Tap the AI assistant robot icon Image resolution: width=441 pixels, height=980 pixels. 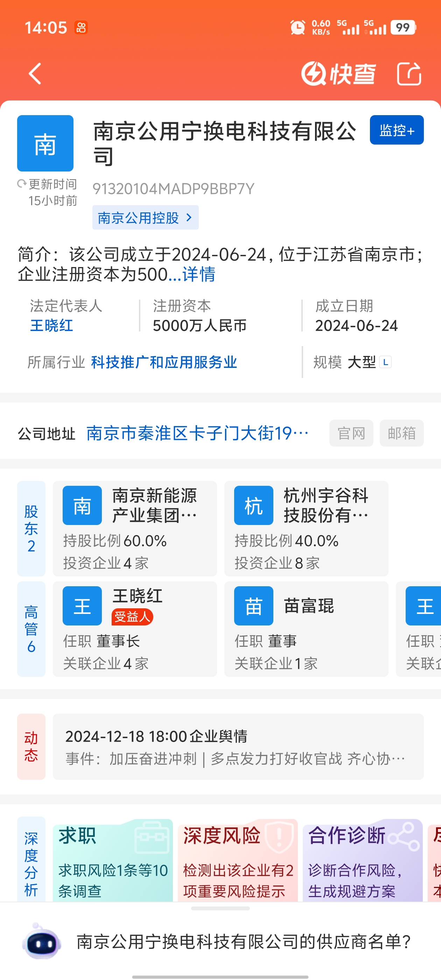(x=41, y=941)
